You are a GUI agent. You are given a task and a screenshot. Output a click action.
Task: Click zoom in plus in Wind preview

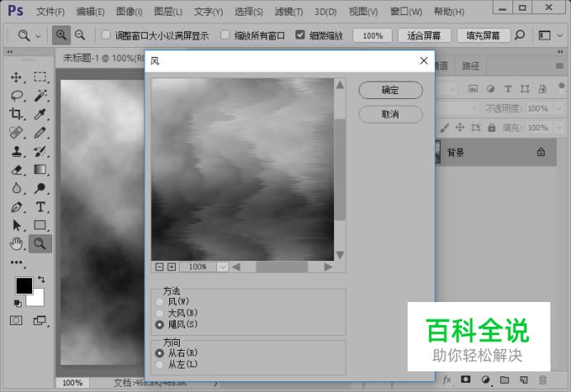pos(172,267)
